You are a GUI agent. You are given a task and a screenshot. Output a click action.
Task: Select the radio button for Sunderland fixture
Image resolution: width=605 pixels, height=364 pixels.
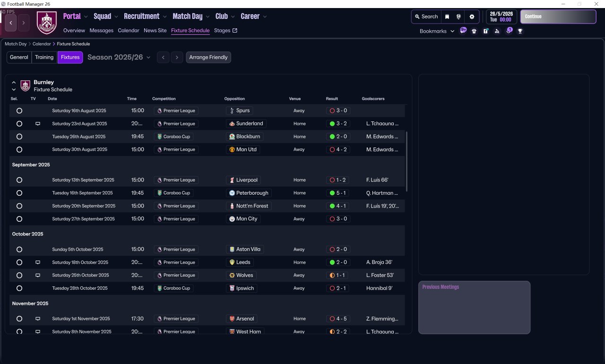(19, 124)
